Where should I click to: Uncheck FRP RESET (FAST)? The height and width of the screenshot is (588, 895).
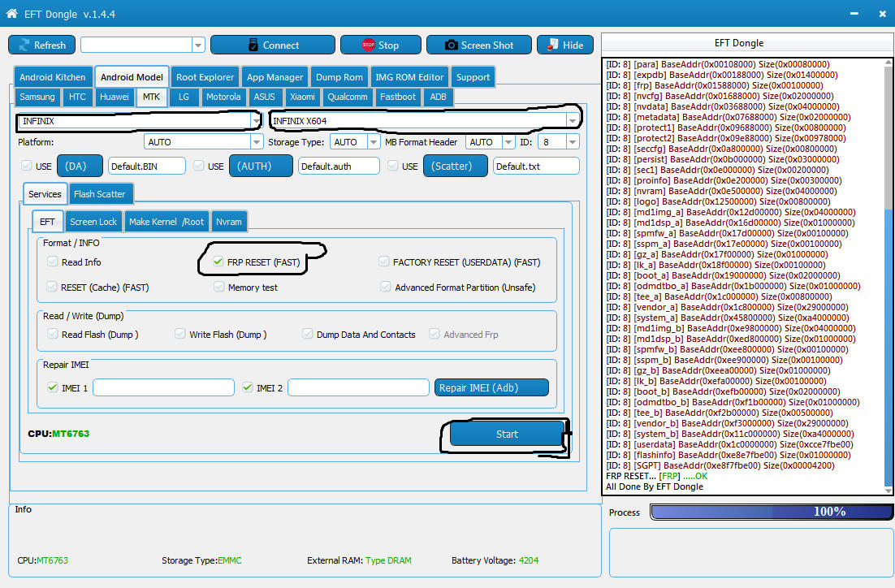coord(218,262)
